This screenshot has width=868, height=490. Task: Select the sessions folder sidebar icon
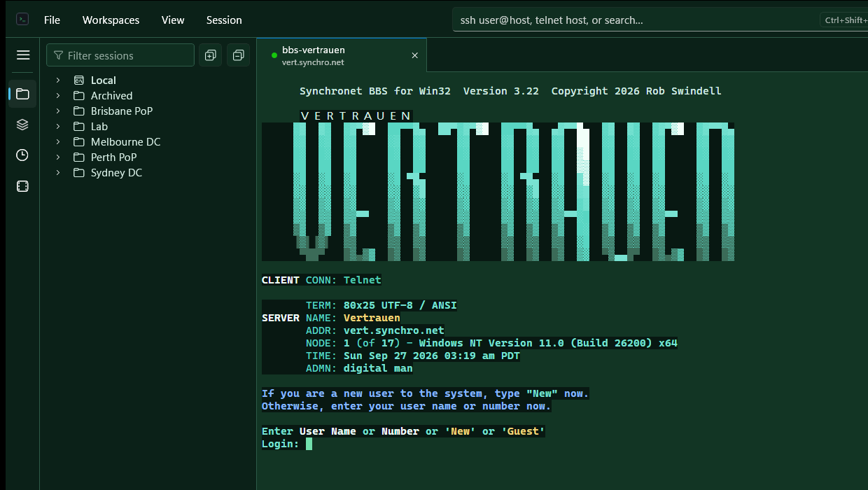[x=22, y=94]
